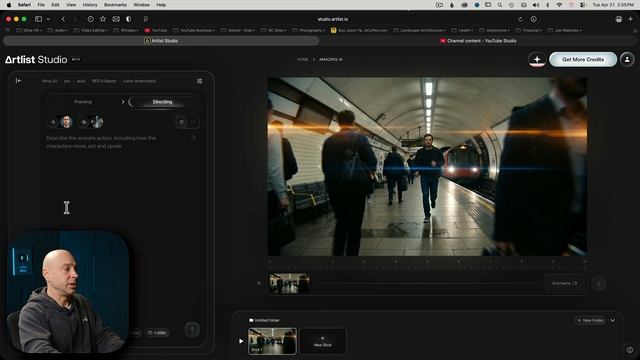Viewport: 640px width, 360px height.
Task: Reload the page in Safari
Action: click(520, 19)
